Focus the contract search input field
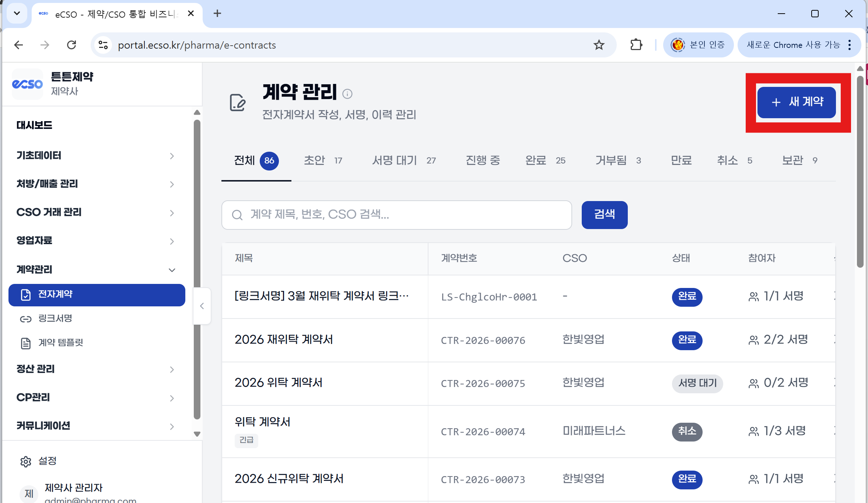 [x=397, y=215]
